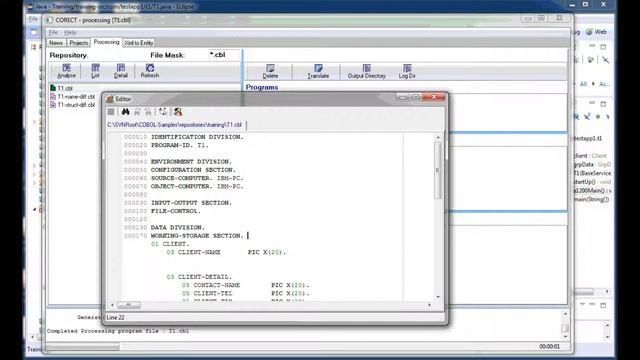Screen dimensions: 640x360
Task: Click the log panel scroll down arrow
Action: [565, 337]
